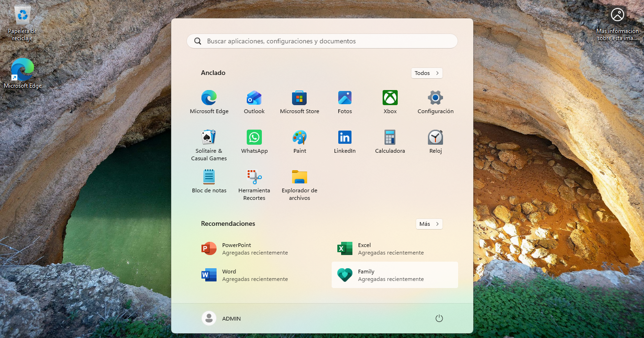Click the search magnifier icon
Viewport: 644px width, 338px height.
coord(198,41)
